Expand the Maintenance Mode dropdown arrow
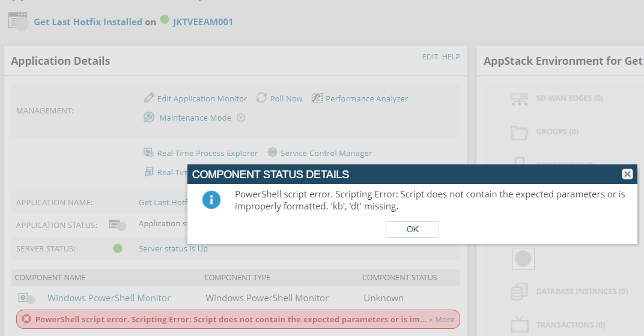Viewport: 644px width, 336px height. click(x=241, y=118)
